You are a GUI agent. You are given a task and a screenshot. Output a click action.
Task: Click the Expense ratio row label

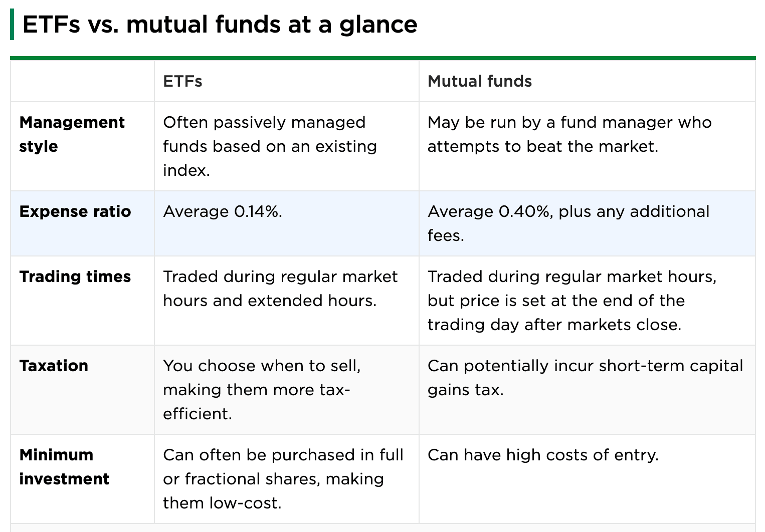tap(75, 211)
